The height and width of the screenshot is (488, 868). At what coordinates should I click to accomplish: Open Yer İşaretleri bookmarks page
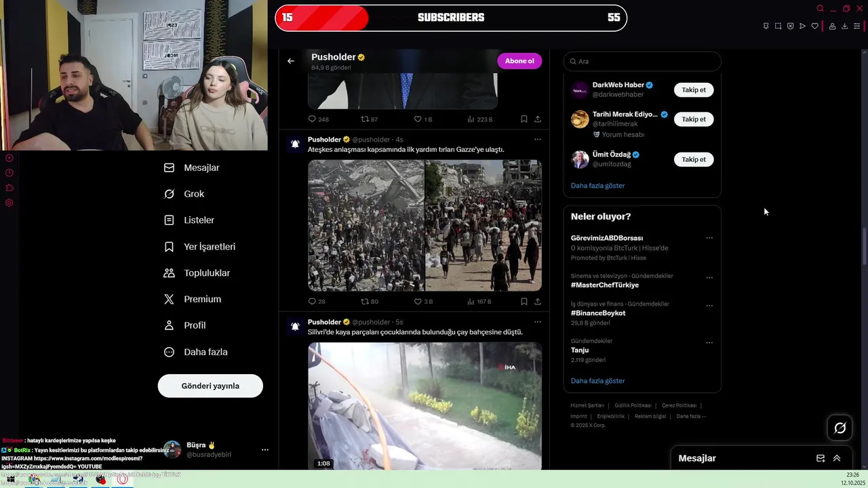[x=200, y=247]
